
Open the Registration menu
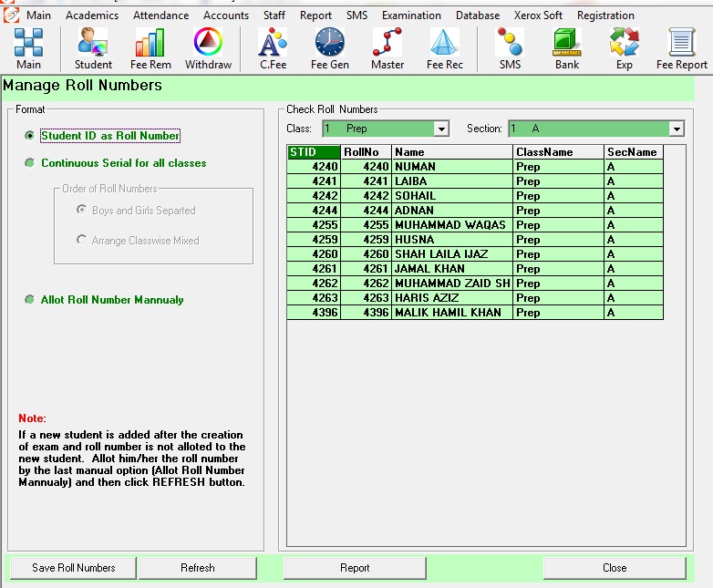[x=605, y=15]
